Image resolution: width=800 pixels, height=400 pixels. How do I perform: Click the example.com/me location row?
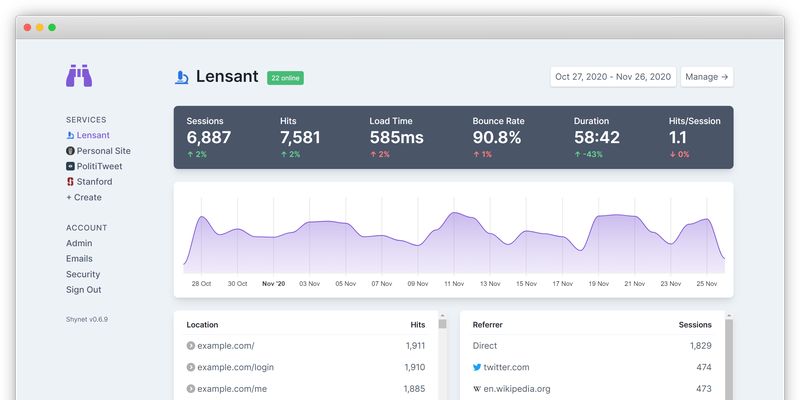(x=306, y=389)
